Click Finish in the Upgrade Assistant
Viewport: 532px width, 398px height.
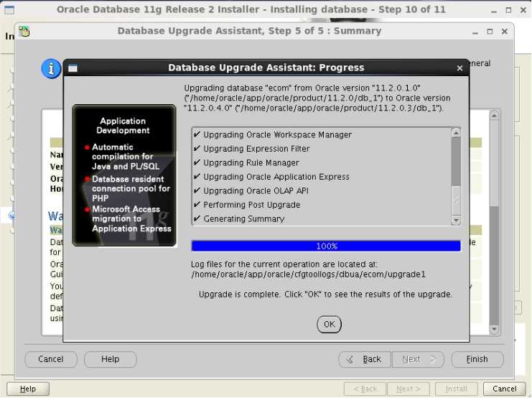click(x=477, y=359)
